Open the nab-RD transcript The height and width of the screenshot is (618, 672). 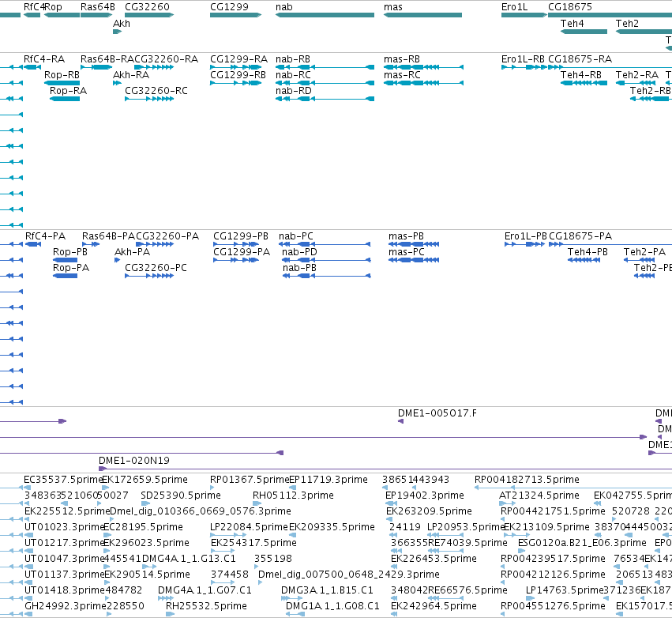point(325,99)
